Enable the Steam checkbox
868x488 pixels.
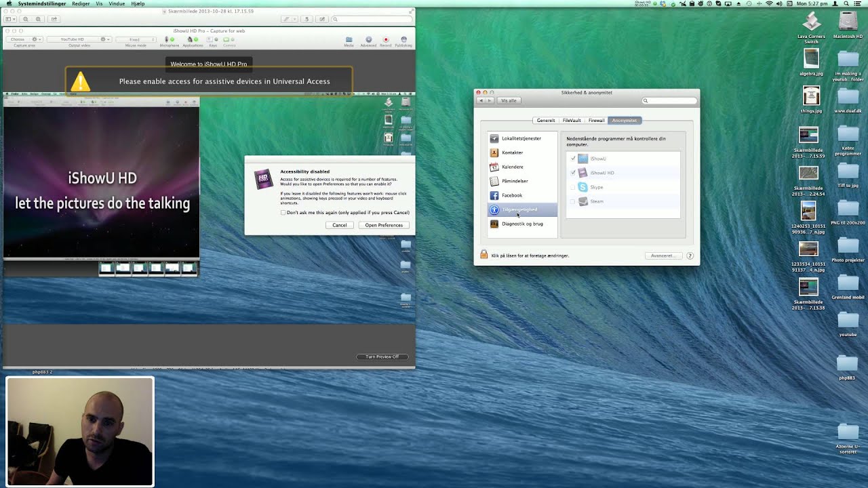coord(573,201)
